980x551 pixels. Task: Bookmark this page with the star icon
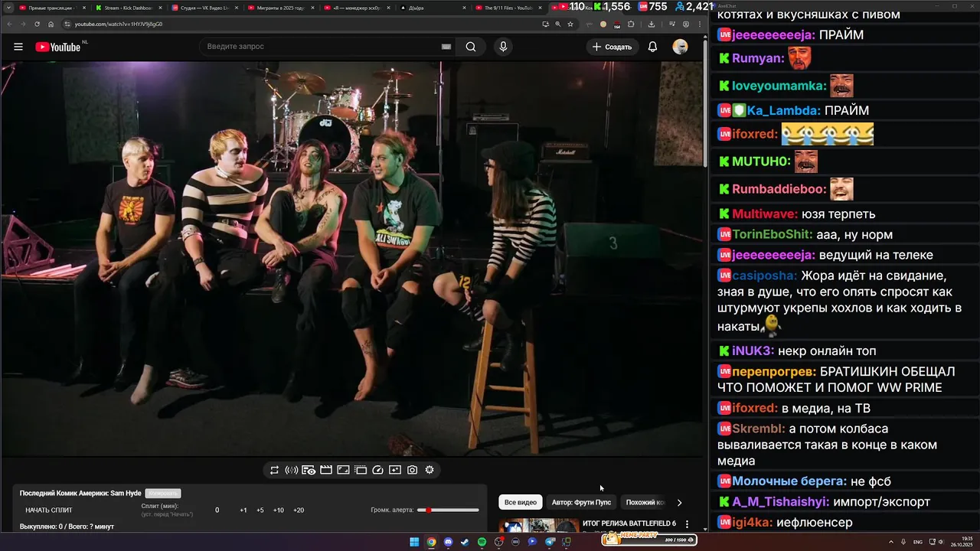[x=570, y=24]
